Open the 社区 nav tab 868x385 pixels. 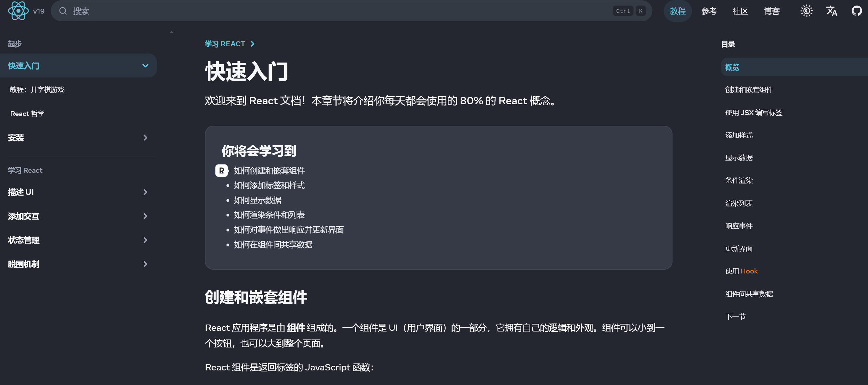740,11
